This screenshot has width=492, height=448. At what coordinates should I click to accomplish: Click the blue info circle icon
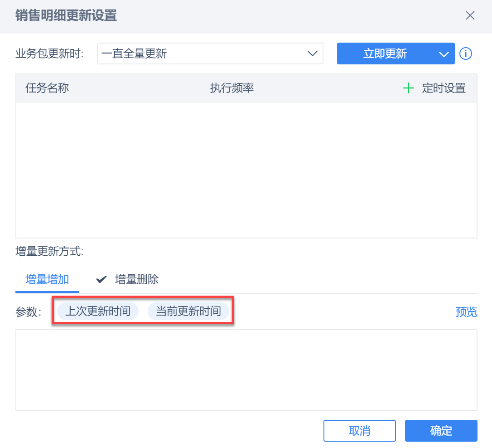[466, 54]
